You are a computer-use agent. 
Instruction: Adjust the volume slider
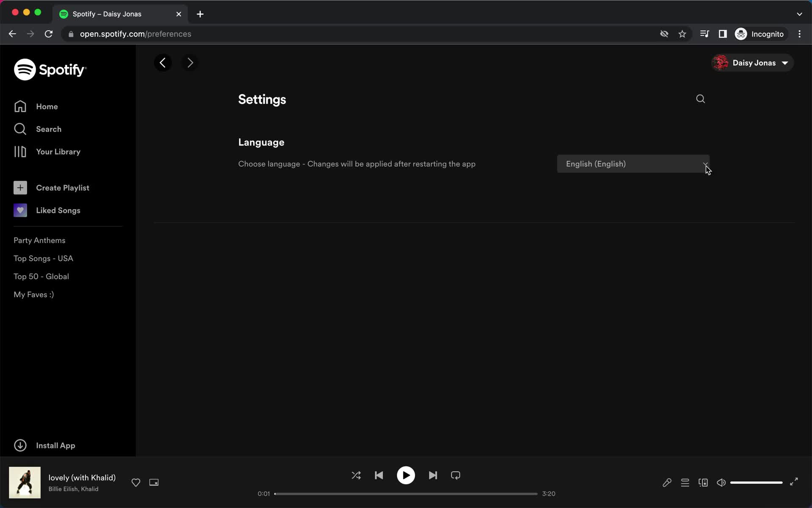[756, 483]
